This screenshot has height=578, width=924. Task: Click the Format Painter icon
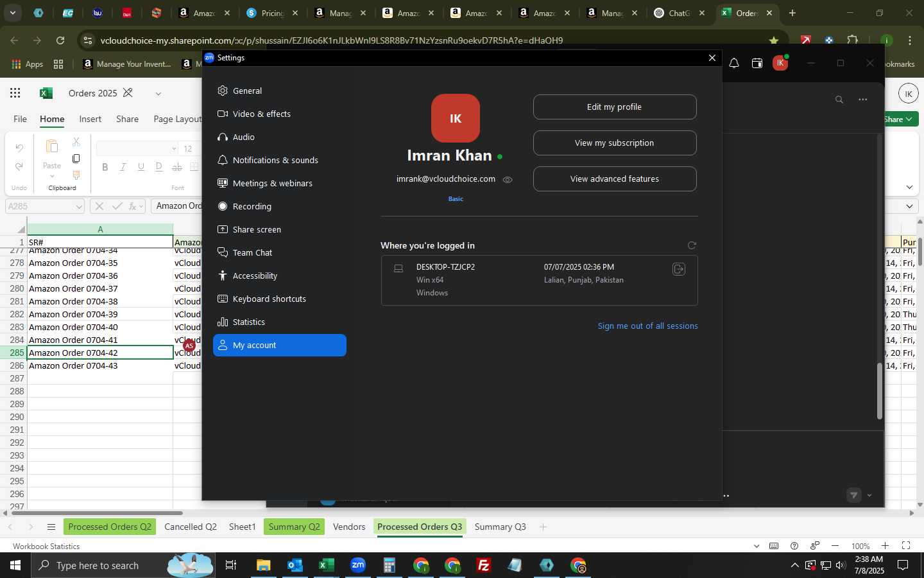click(x=76, y=175)
